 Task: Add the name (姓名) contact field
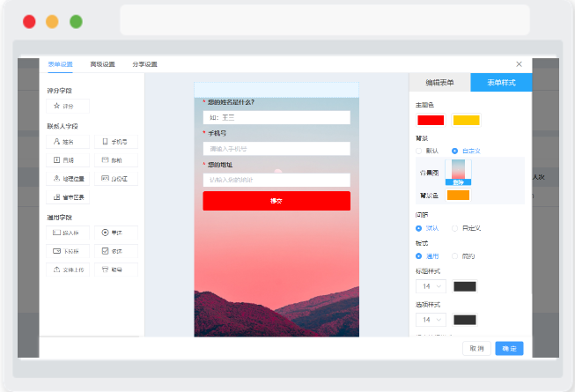point(68,142)
